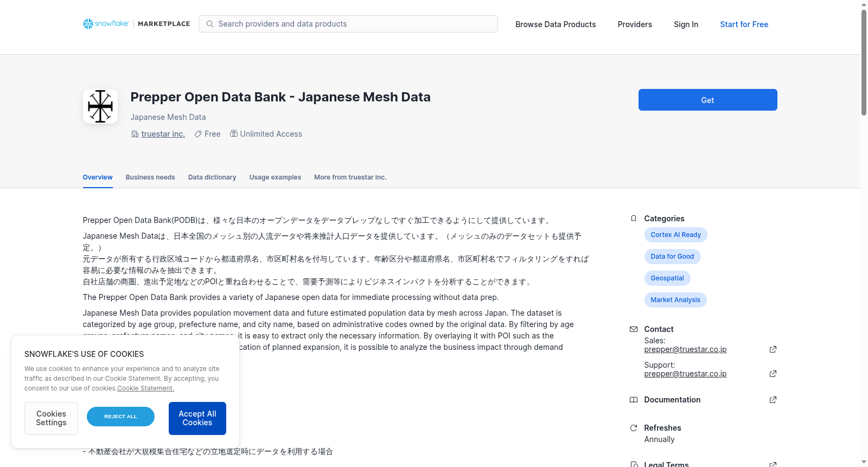Image resolution: width=868 pixels, height=467 pixels.
Task: Click the Support prepper@truestar.co.jp email link
Action: (x=685, y=374)
